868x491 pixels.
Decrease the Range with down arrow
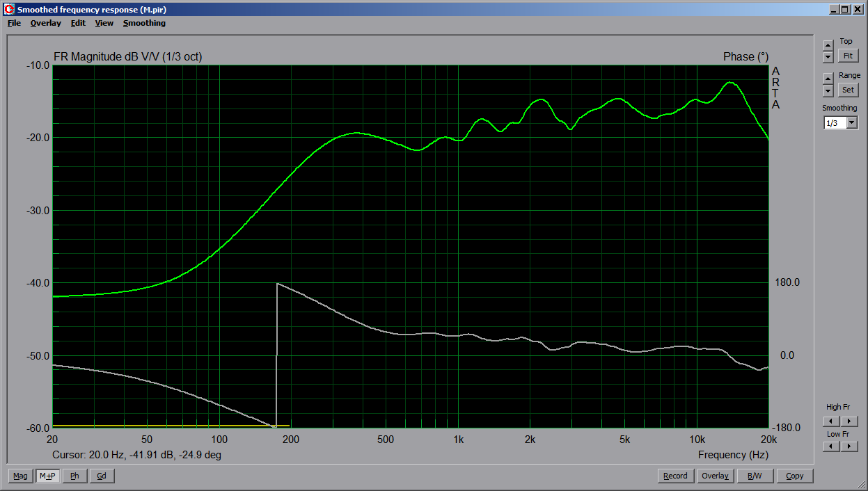(x=828, y=90)
